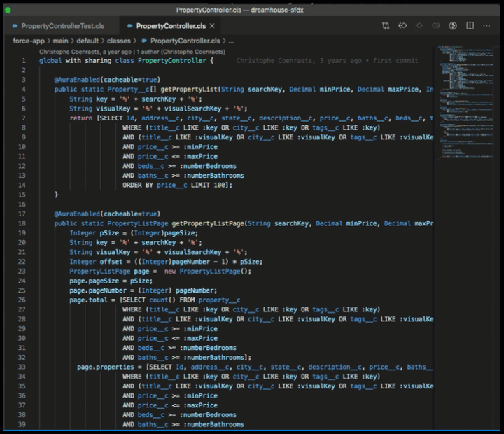The image size is (504, 434).
Task: Close the PropertyController.cls tab
Action: (x=212, y=26)
